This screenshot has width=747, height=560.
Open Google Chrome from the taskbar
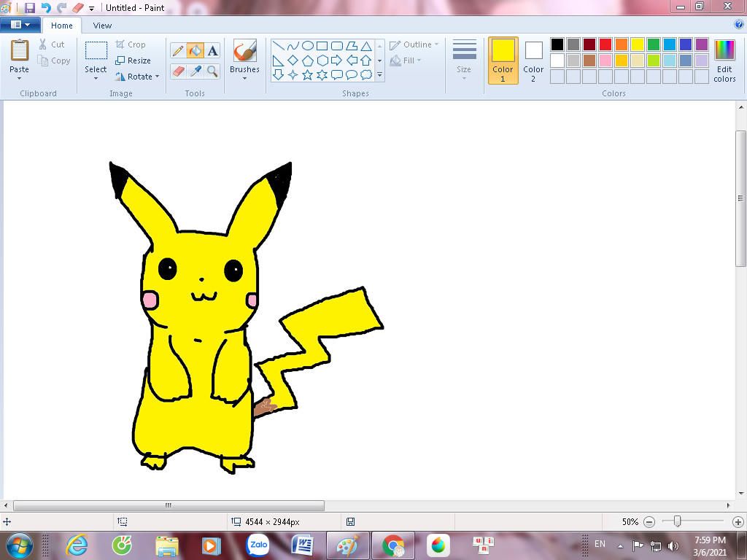(x=393, y=545)
